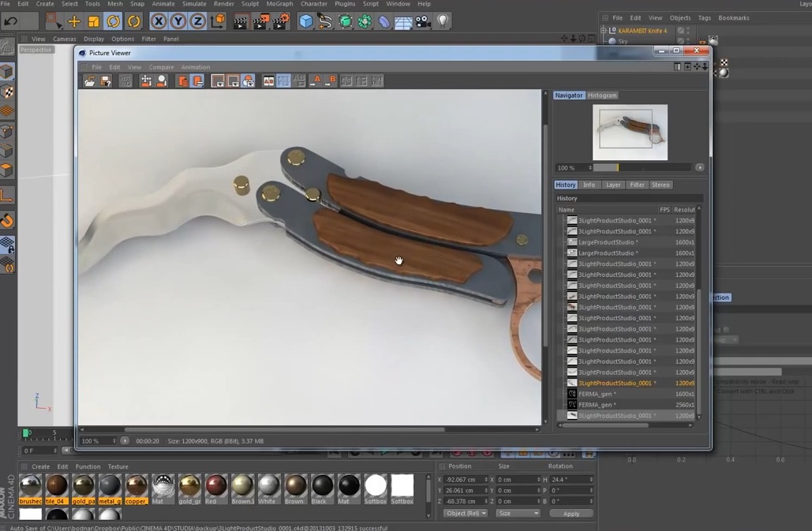Open the Perspective view menu
Viewport: 812px width, 531px height.
tap(36, 50)
